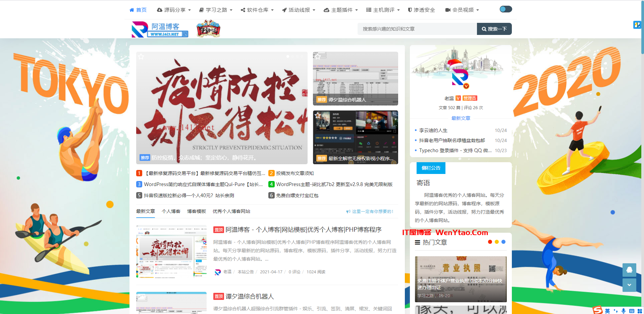This screenshot has height=314, width=644.
Task: Click the 本站公告 category link
Action: [x=246, y=272]
